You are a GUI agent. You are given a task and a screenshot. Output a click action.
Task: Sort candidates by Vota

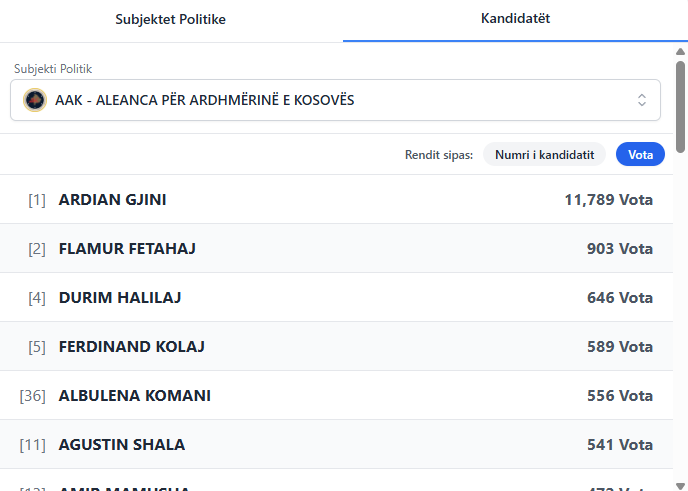[x=640, y=154]
